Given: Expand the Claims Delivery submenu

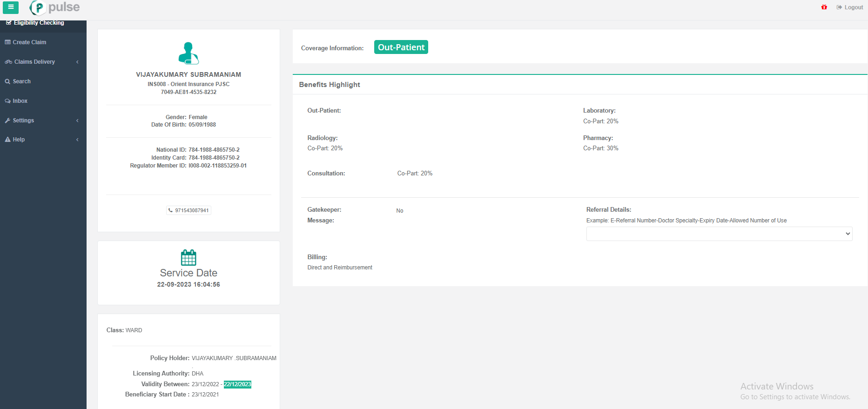Looking at the screenshot, I should point(34,62).
